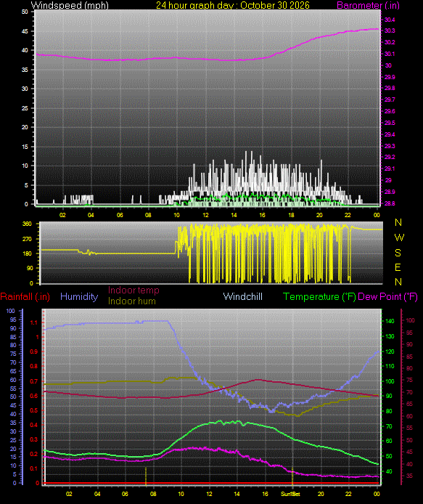
Task: Click the Windspeed (mph) axis title
Action: point(70,6)
